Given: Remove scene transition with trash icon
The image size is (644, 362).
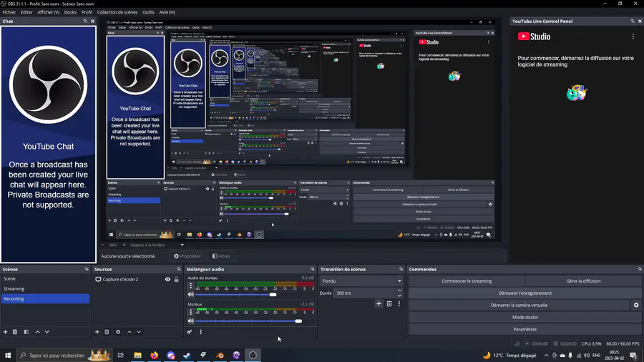Looking at the screenshot, I should 389,304.
